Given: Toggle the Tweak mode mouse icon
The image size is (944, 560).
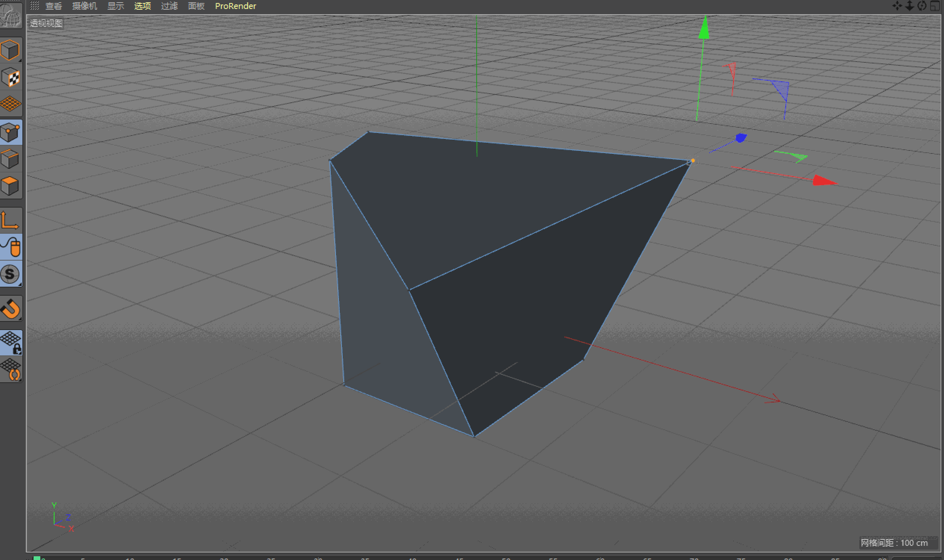Looking at the screenshot, I should (x=11, y=247).
